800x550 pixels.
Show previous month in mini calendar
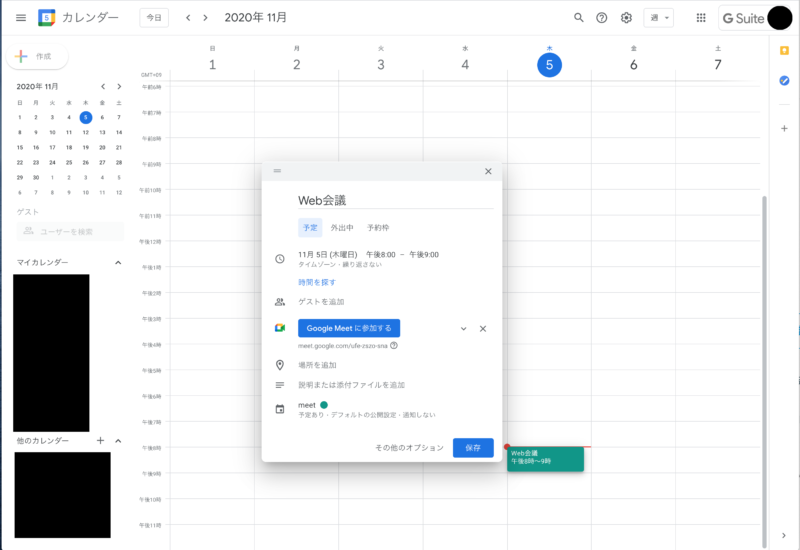pos(103,87)
